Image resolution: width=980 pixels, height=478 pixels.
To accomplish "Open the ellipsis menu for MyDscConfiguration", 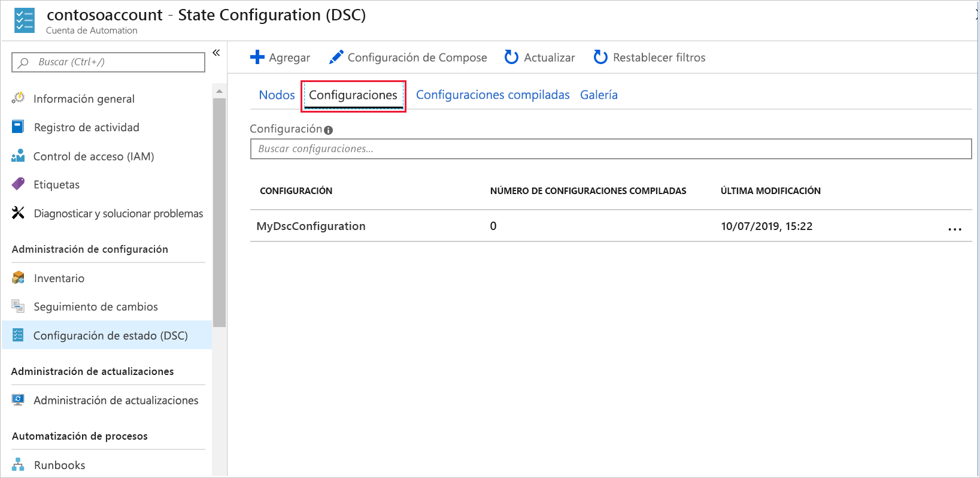I will coord(955,229).
